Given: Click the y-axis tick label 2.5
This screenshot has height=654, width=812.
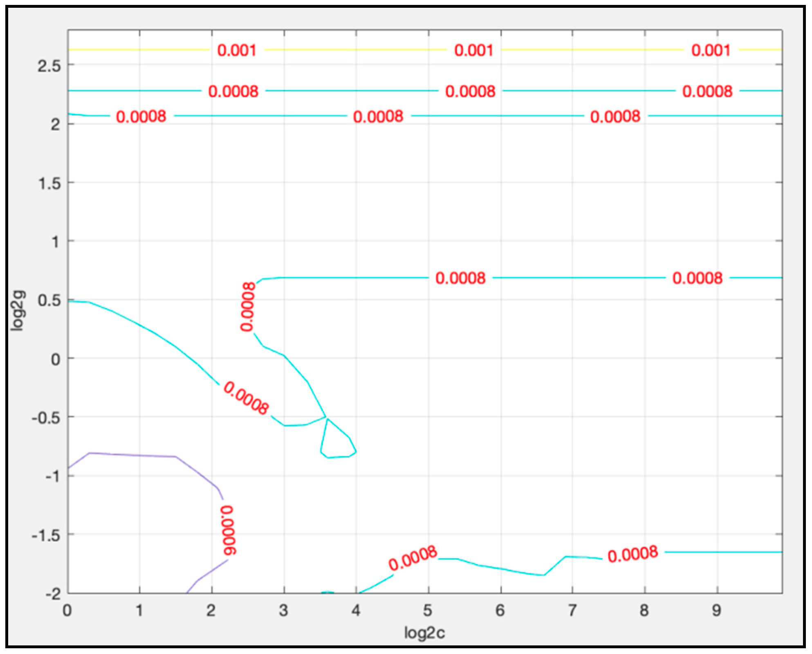Looking at the screenshot, I should point(49,66).
